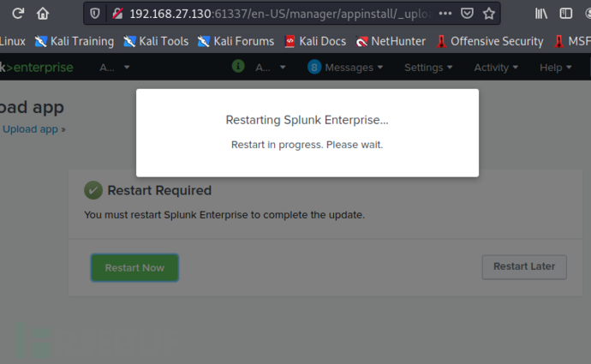Save the page to Pocket
This screenshot has height=364, width=591.
pyautogui.click(x=467, y=14)
